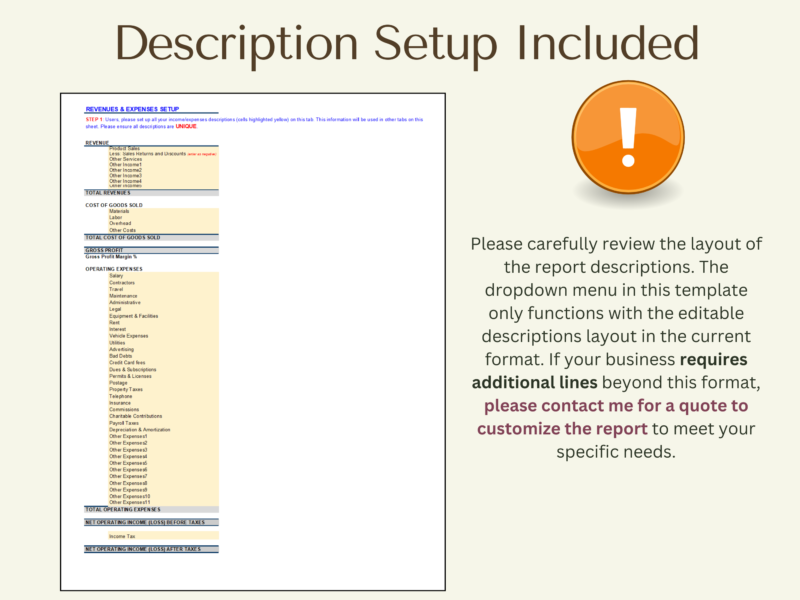800x600 pixels.
Task: Click the 'Vehicle Expenses' cell
Action: [x=163, y=336]
